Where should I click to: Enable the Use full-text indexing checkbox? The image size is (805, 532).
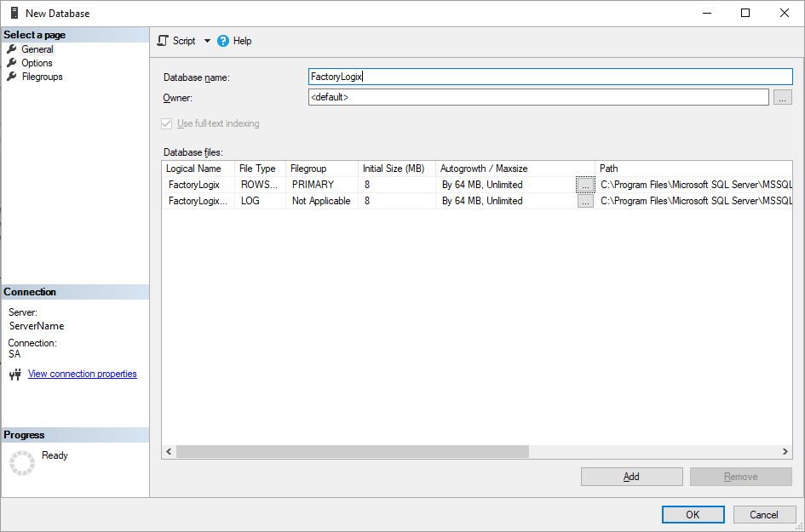click(166, 123)
